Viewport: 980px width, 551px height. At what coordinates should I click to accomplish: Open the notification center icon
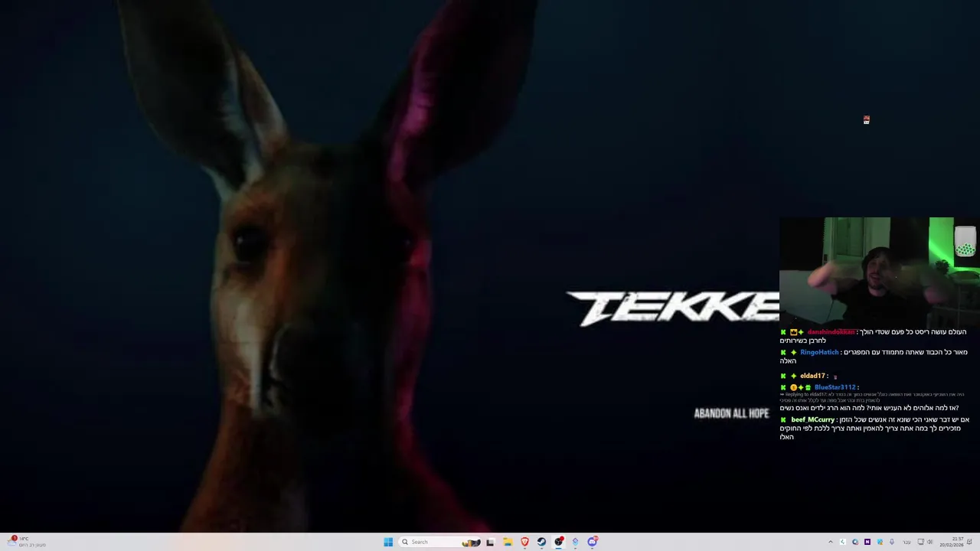[969, 542]
